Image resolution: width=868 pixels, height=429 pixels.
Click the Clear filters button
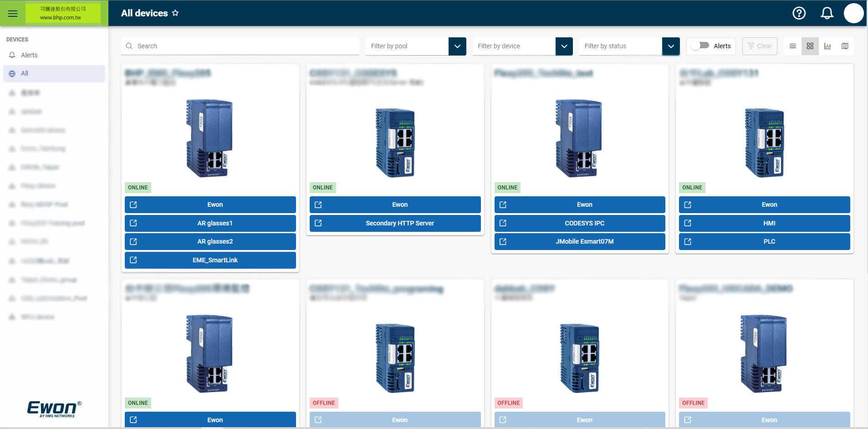(x=760, y=46)
